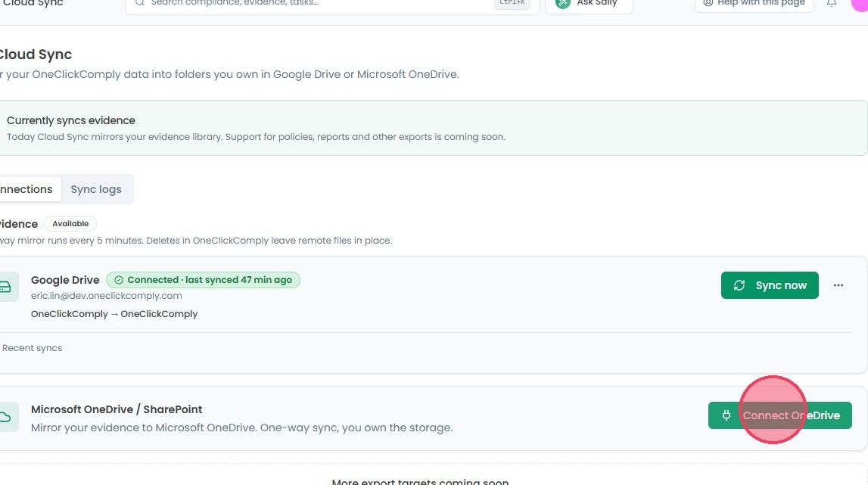Open the user profile avatar
The image size is (868, 485).
860,3
